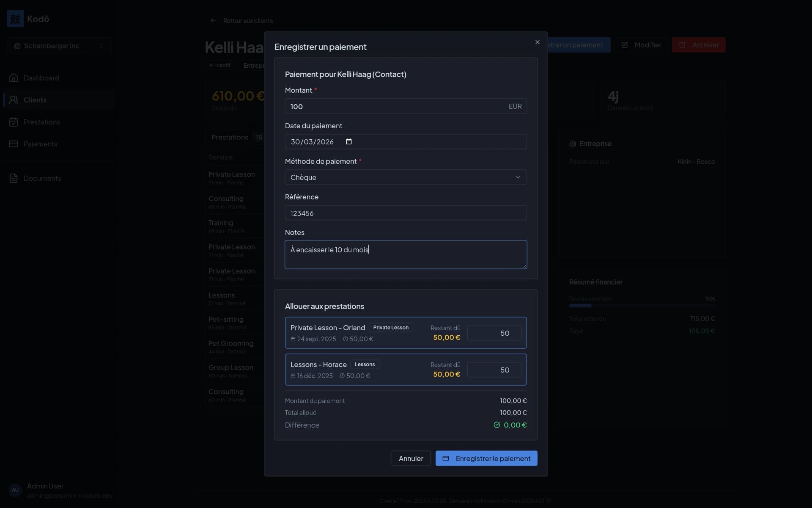This screenshot has width=812, height=508.
Task: Click the Taux de paiement progress bar
Action: (x=643, y=305)
